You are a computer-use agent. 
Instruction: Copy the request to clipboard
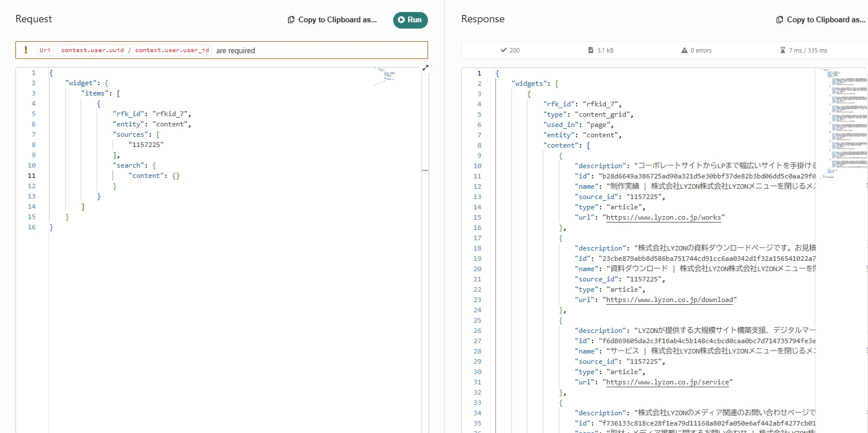tap(332, 19)
